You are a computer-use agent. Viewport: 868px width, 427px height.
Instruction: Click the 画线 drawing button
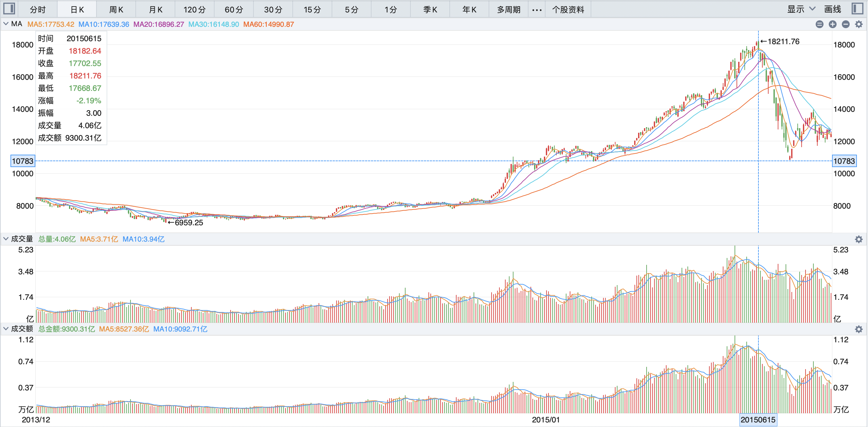coord(832,9)
